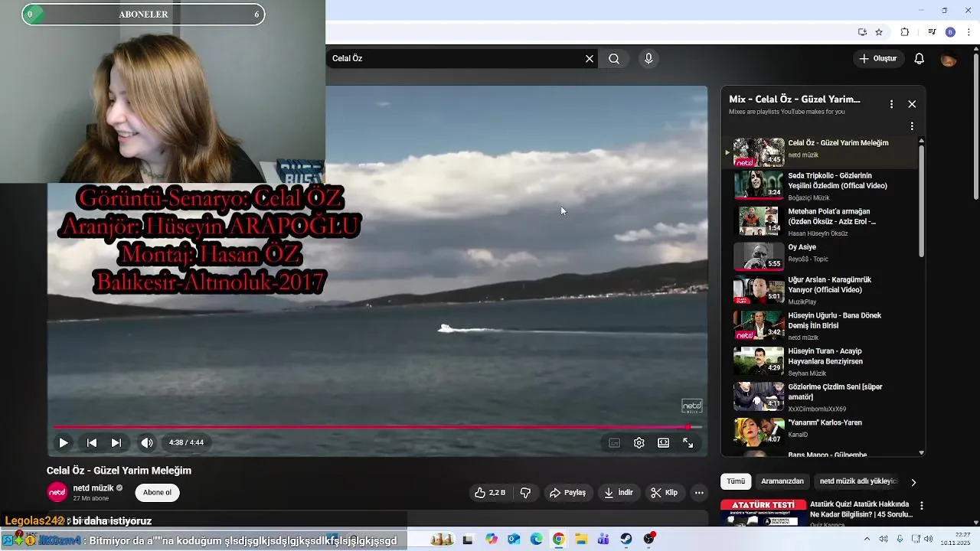This screenshot has height=551, width=980.
Task: Click the Paylaş share button
Action: (x=567, y=493)
